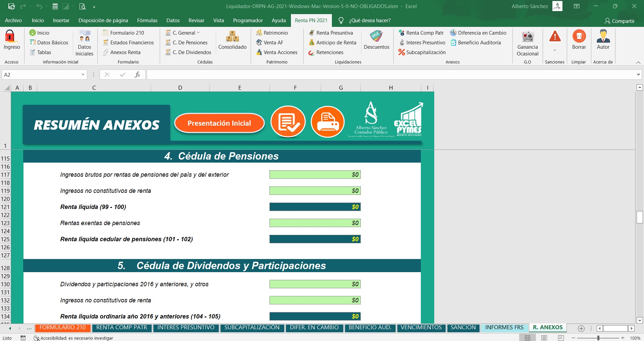Image resolution: width=644 pixels, height=341 pixels.
Task: Click the orange document checklist round button
Action: [288, 122]
